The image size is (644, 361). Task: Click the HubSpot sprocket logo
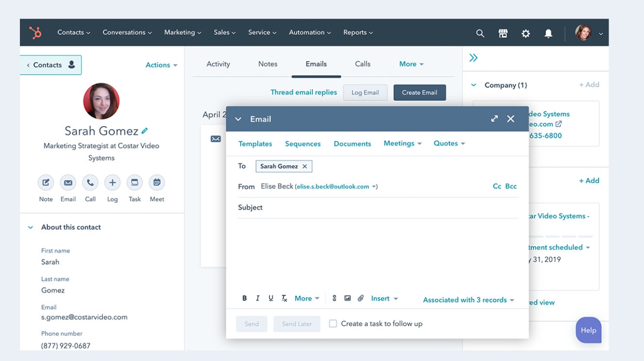tap(35, 33)
